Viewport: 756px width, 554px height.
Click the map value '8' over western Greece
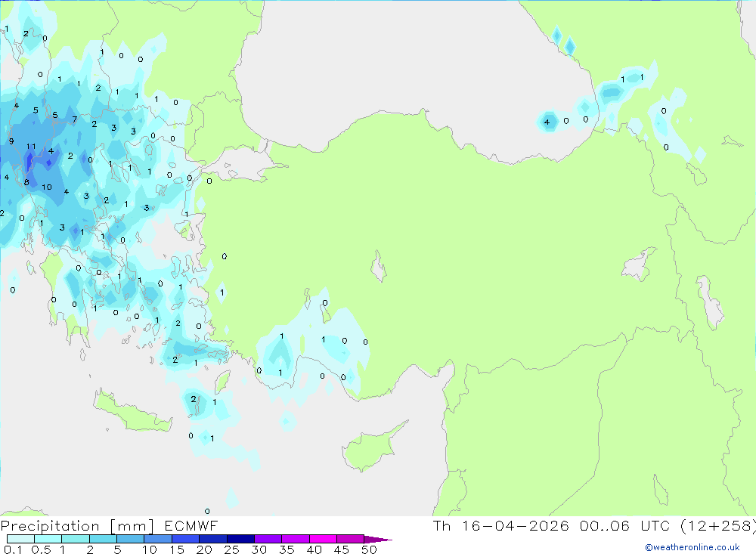point(26,182)
